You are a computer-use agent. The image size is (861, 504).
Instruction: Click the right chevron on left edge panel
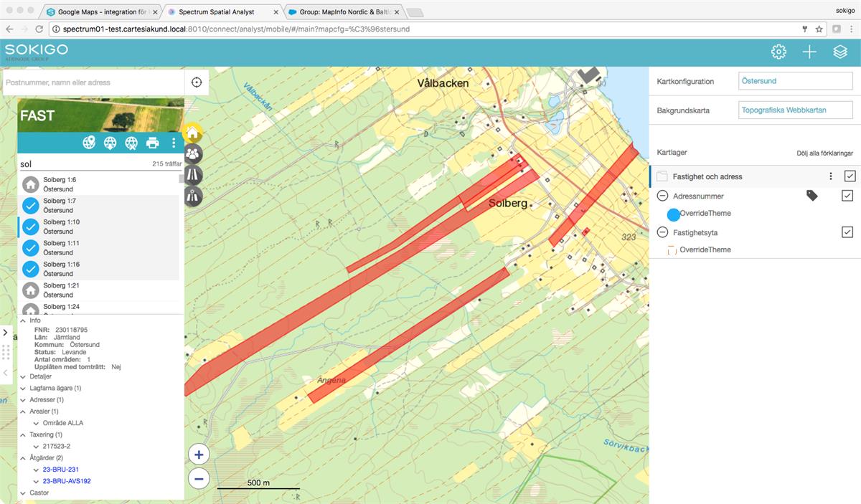[x=6, y=333]
